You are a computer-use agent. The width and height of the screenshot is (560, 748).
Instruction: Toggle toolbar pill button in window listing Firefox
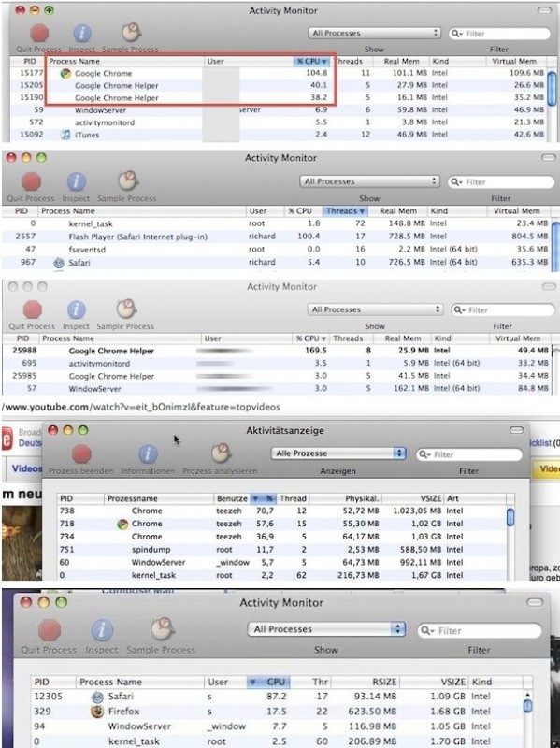pyautogui.click(x=535, y=602)
